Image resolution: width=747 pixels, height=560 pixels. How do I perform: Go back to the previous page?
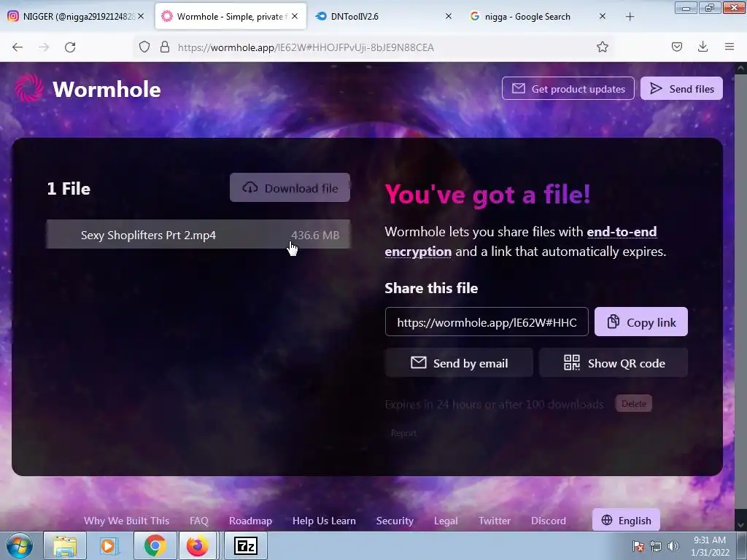click(18, 47)
